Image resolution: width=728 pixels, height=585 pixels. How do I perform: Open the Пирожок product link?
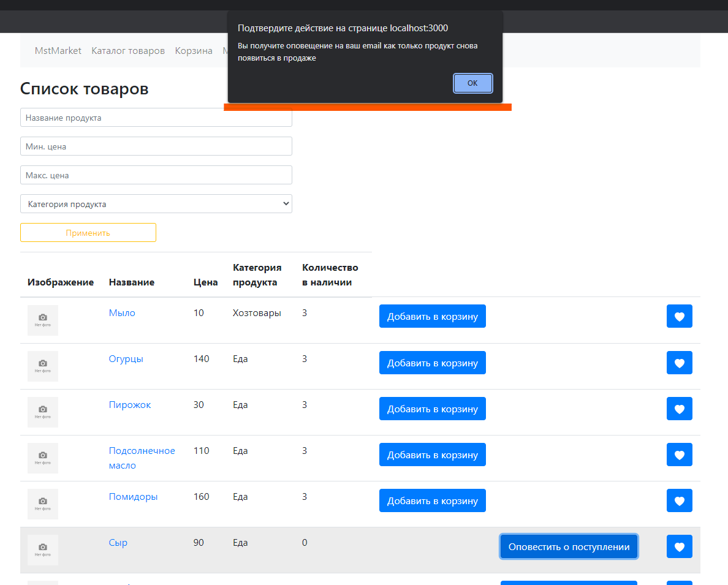(129, 405)
